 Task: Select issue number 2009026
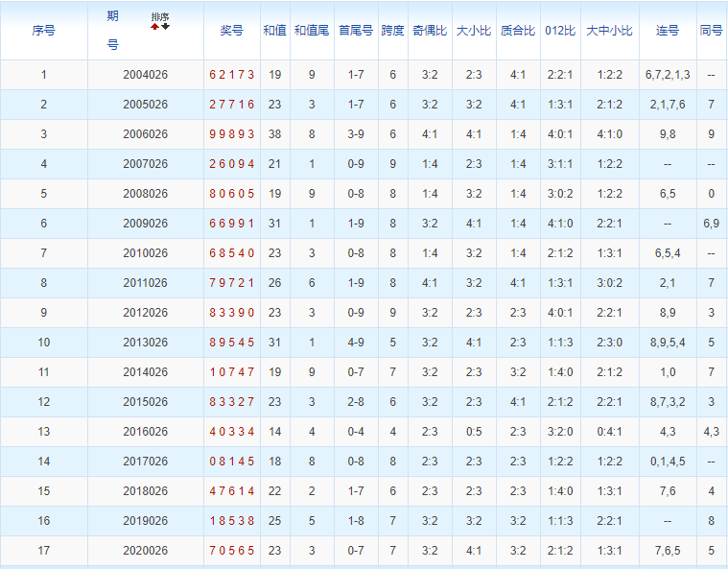tap(146, 224)
